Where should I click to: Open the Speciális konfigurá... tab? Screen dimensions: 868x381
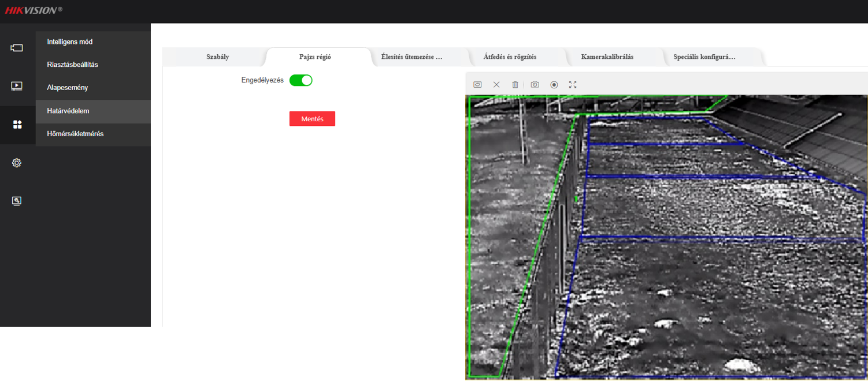tap(704, 57)
